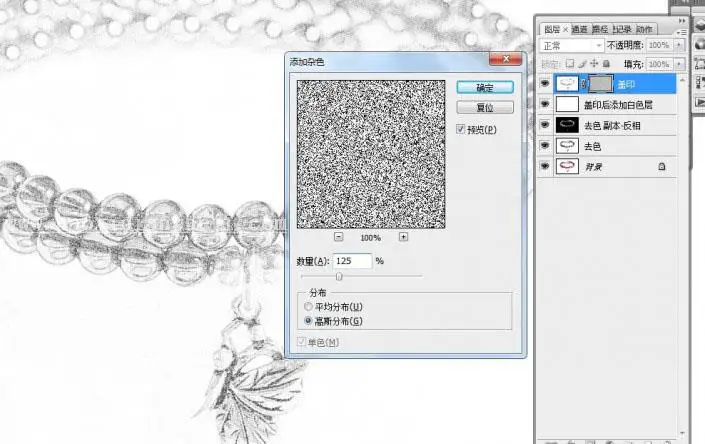The height and width of the screenshot is (444, 705).
Task: Close the 图层 tab with its x
Action: point(565,30)
